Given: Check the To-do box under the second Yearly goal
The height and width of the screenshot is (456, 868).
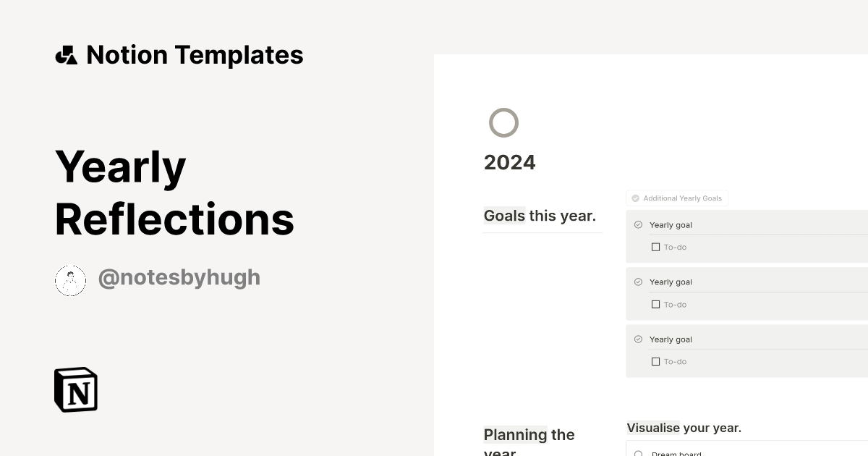Looking at the screenshot, I should click(x=655, y=304).
